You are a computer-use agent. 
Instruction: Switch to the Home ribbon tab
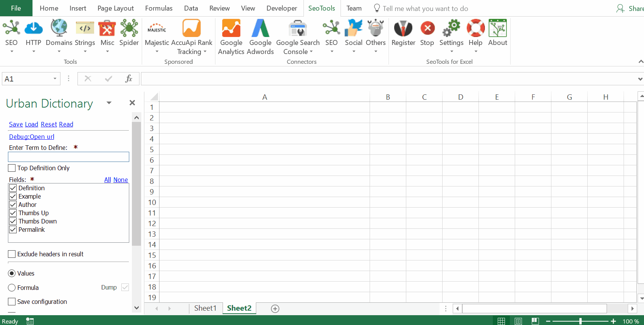(49, 8)
